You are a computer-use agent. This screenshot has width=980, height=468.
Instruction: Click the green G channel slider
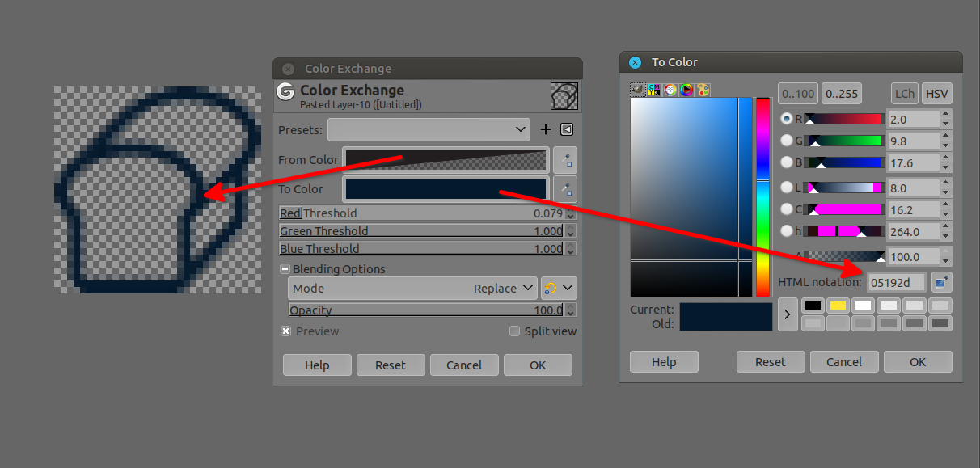tap(845, 141)
